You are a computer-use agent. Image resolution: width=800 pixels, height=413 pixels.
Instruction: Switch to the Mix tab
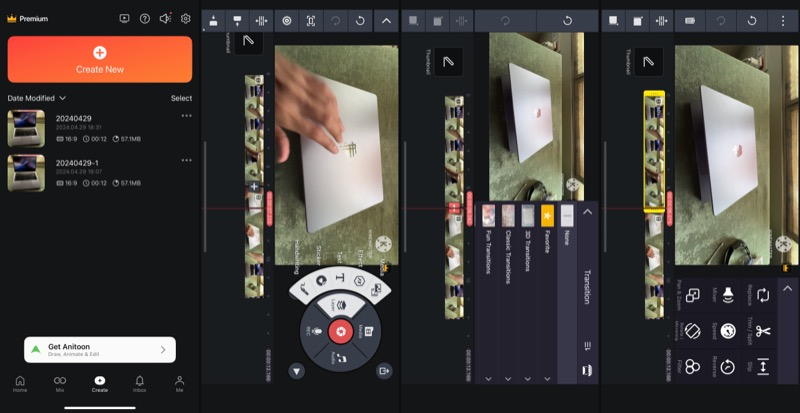pyautogui.click(x=60, y=383)
